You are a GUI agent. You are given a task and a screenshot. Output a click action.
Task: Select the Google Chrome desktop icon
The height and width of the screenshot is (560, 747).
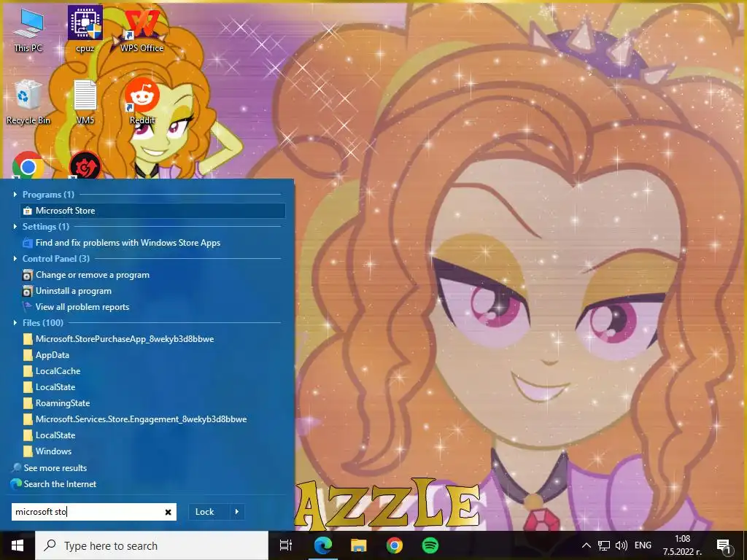tap(28, 166)
